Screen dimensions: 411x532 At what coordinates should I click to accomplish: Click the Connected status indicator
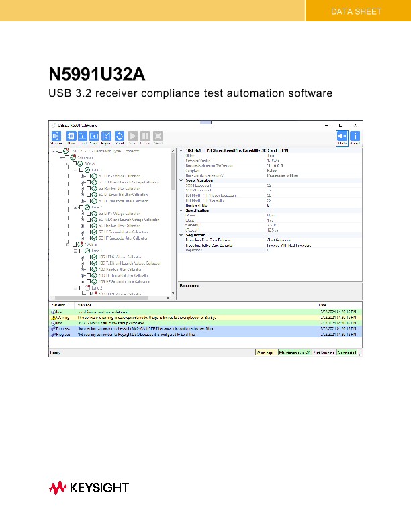click(x=347, y=353)
